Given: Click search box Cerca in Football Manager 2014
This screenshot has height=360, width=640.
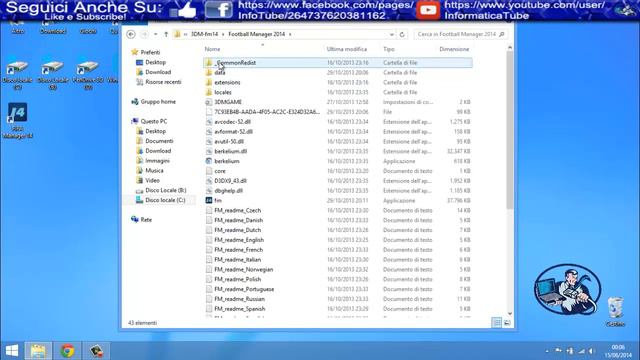Looking at the screenshot, I should tap(460, 34).
